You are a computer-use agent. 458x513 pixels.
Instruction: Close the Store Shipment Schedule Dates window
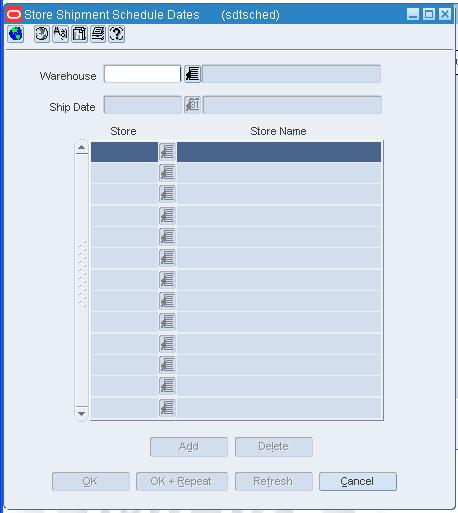tap(445, 14)
